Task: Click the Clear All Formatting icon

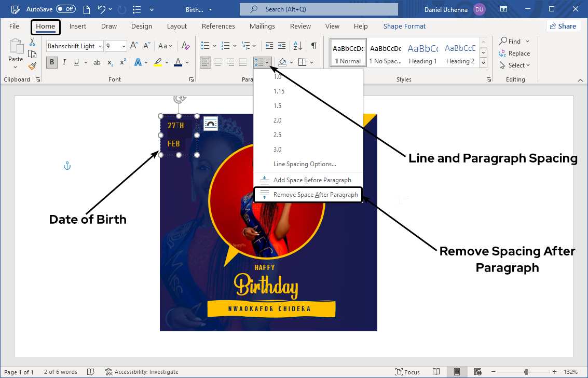Action: click(x=186, y=46)
